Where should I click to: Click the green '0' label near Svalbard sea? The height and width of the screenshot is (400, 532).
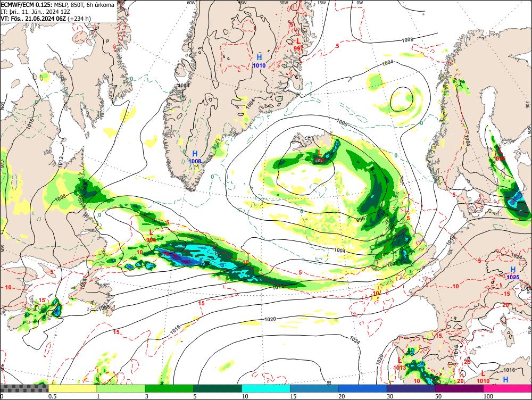(421, 123)
